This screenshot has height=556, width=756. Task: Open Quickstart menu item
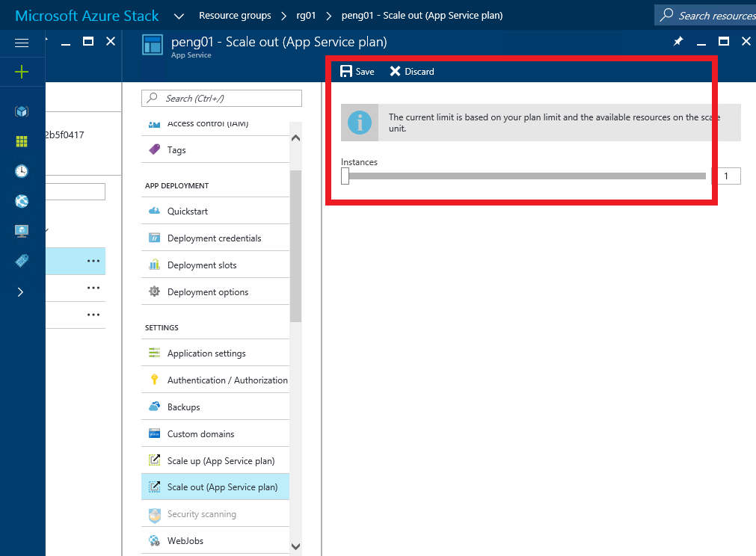pos(215,211)
